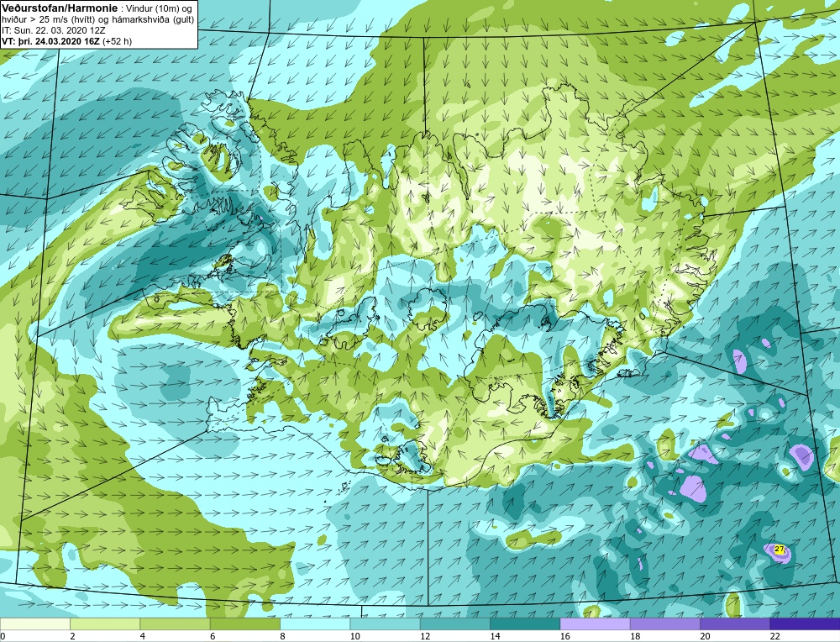
Task: Click the legend scale label '18'
Action: click(635, 636)
